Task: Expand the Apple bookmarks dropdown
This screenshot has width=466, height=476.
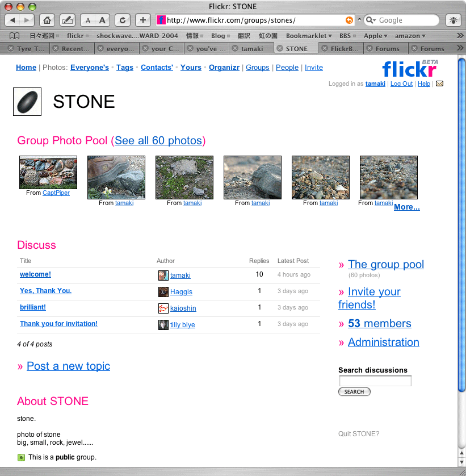Action: pos(375,35)
